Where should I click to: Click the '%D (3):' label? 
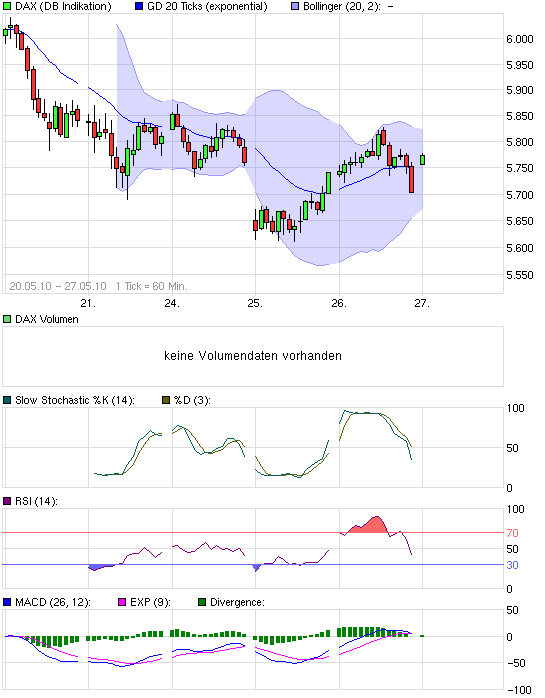coord(192,400)
